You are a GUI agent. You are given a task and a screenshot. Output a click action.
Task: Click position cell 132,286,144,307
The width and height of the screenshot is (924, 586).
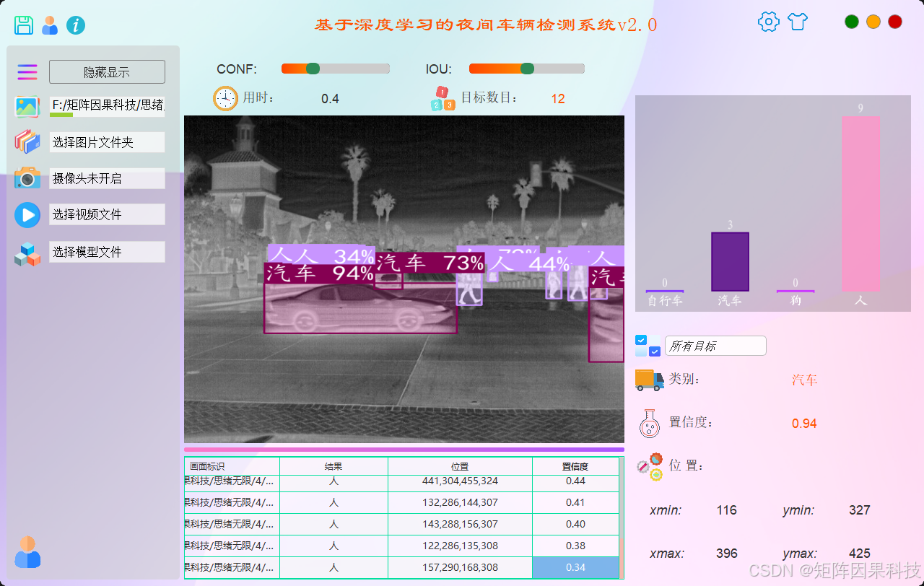tap(460, 502)
